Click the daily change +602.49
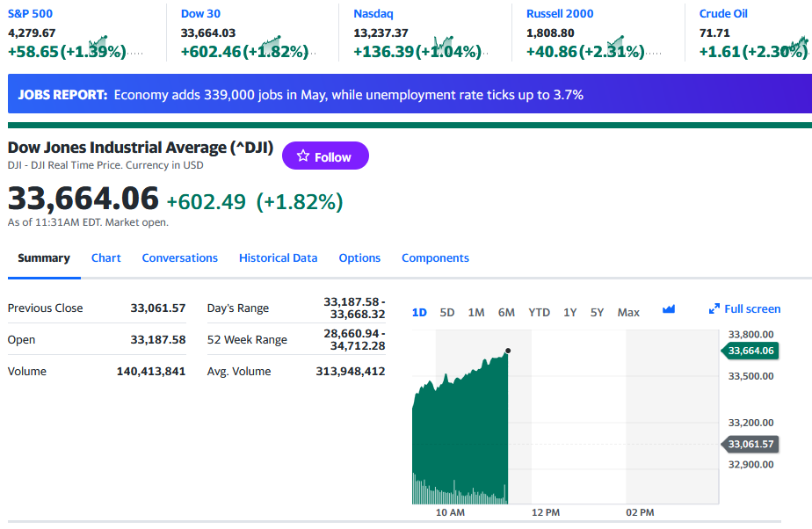Image resolution: width=812 pixels, height=529 pixels. point(206,202)
